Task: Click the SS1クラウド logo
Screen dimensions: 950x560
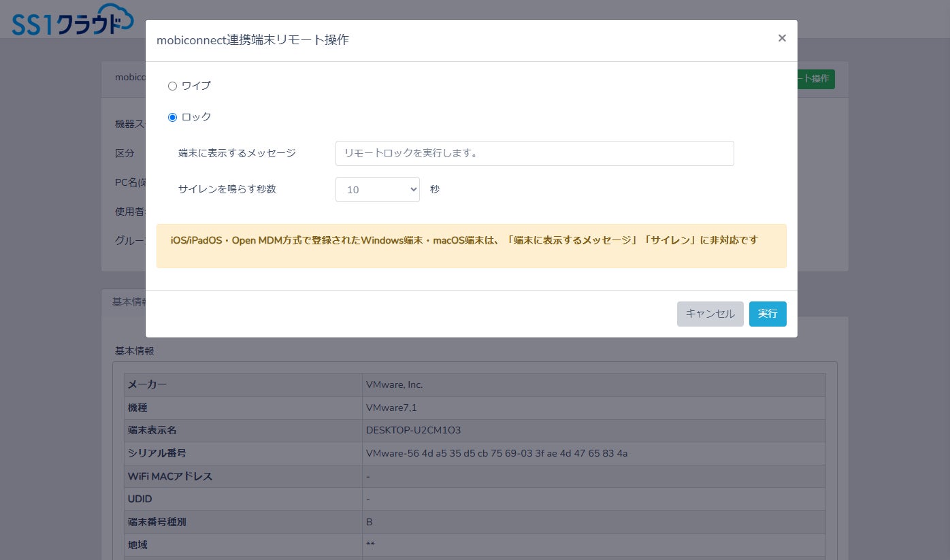Action: point(73,20)
